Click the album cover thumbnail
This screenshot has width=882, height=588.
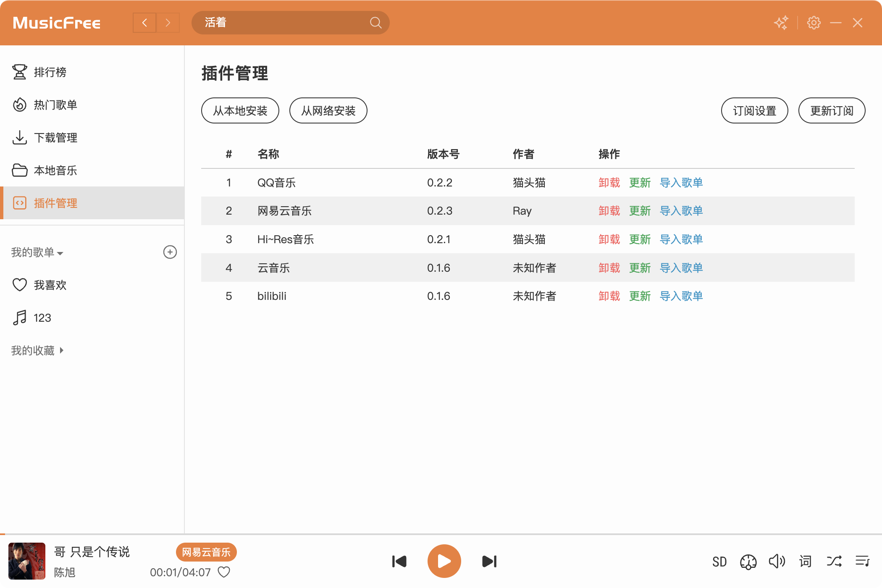[27, 561]
